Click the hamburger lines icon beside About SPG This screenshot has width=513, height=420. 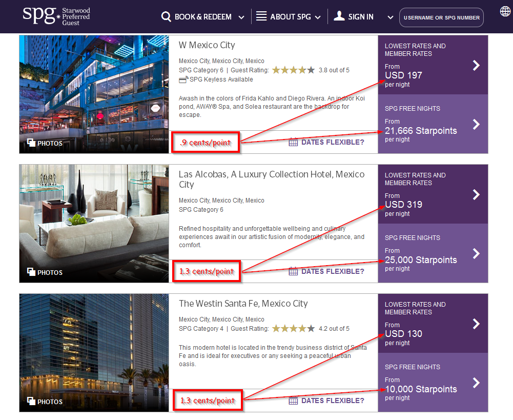[261, 16]
